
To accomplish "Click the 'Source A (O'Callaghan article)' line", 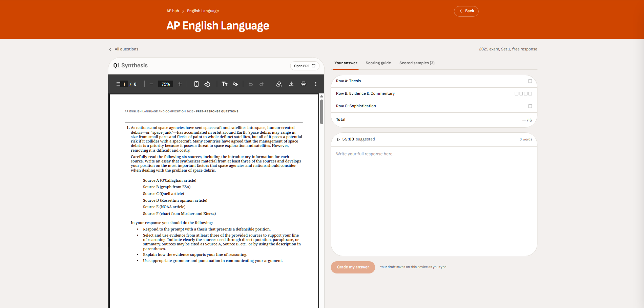I will click(169, 181).
